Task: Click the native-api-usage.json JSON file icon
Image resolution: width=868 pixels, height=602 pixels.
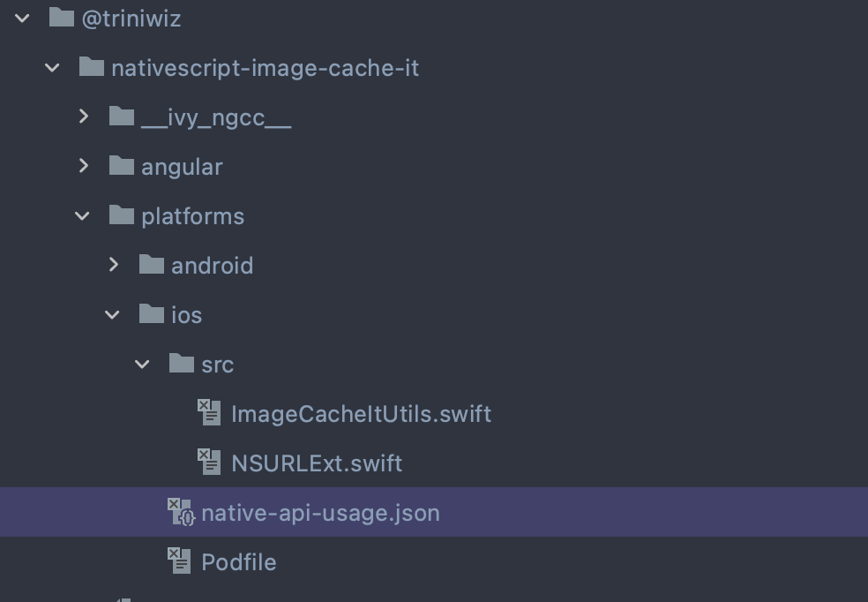Action: click(179, 512)
